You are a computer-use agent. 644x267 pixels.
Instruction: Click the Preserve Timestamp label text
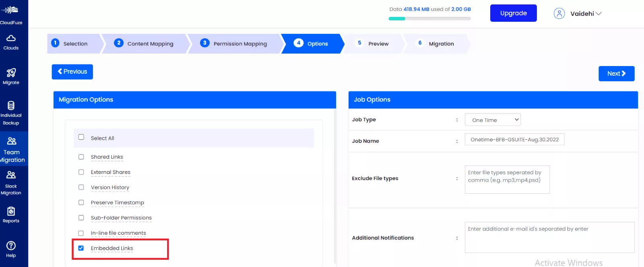(x=118, y=203)
